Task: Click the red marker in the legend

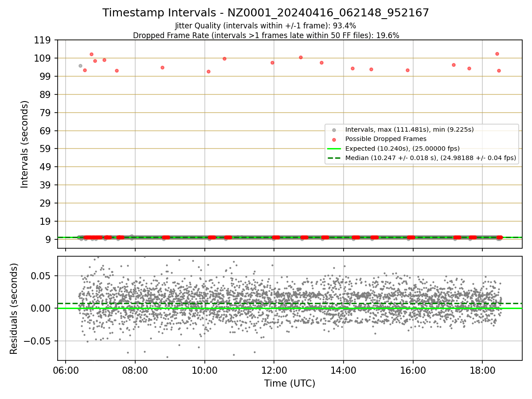Action: click(334, 139)
